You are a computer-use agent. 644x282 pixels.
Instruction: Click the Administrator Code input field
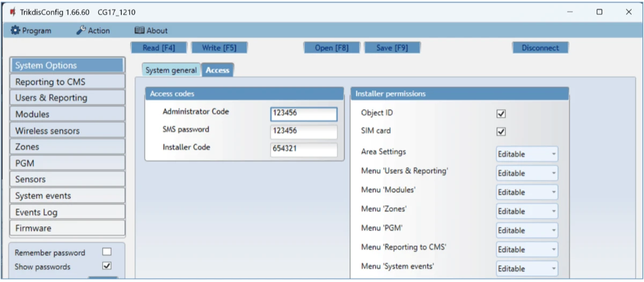coord(304,114)
